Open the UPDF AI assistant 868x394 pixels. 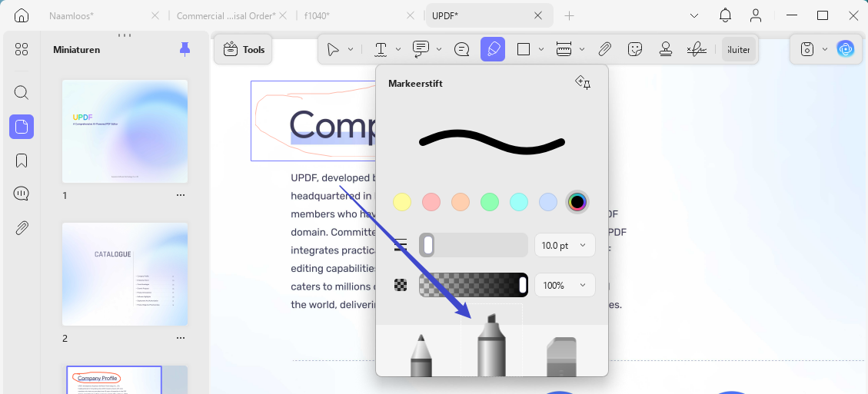coord(845,49)
